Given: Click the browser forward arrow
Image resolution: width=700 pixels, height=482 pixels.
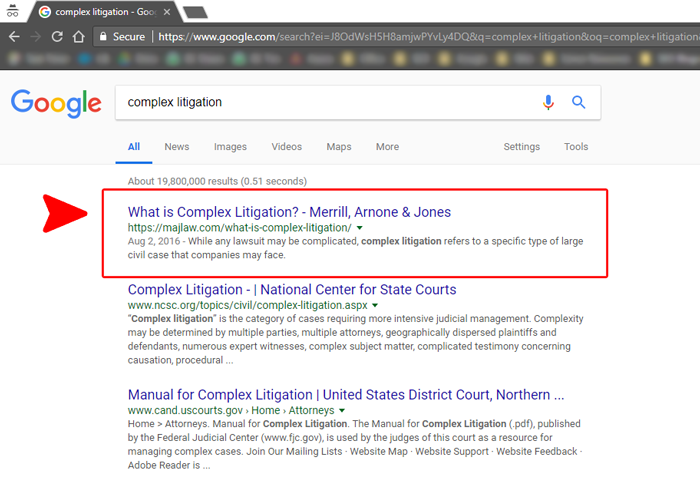Looking at the screenshot, I should (35, 37).
